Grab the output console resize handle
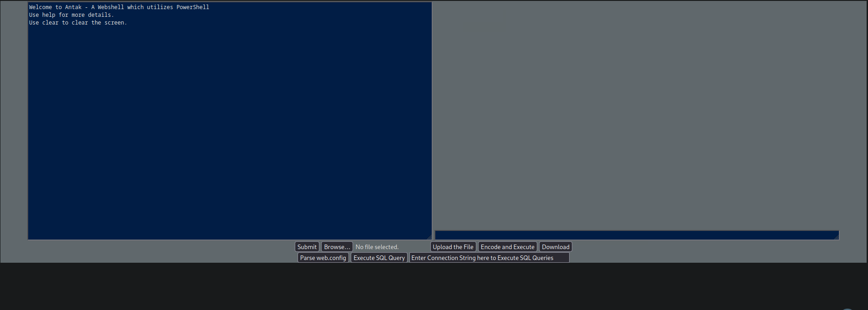868x310 pixels. tap(429, 237)
